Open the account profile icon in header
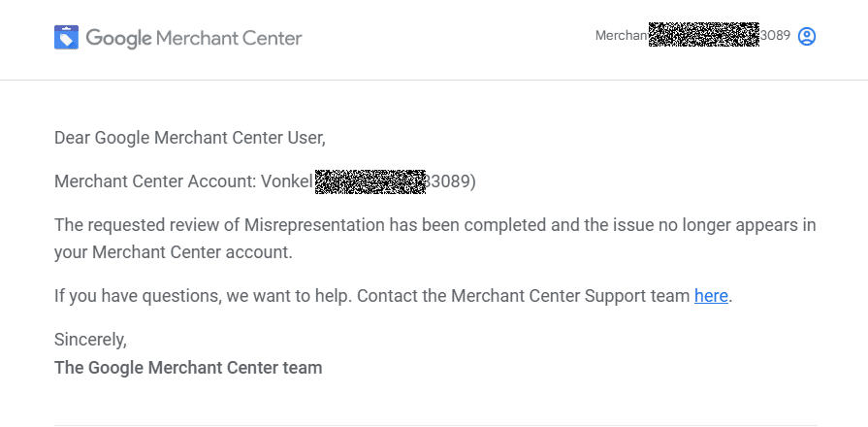 pos(807,36)
